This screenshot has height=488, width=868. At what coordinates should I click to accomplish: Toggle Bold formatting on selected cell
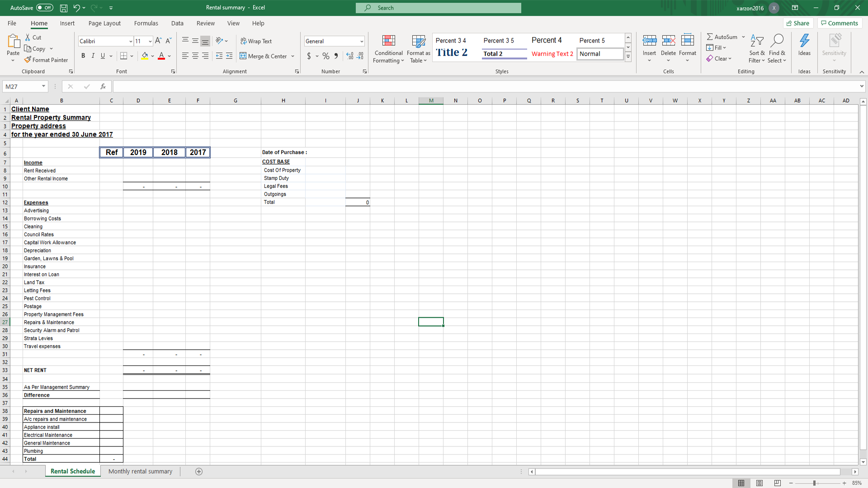click(83, 56)
